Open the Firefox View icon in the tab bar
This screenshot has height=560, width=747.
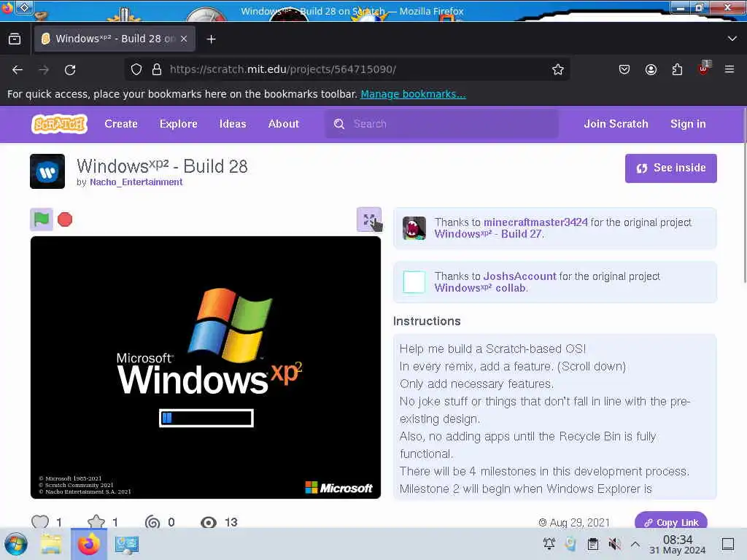(x=15, y=39)
